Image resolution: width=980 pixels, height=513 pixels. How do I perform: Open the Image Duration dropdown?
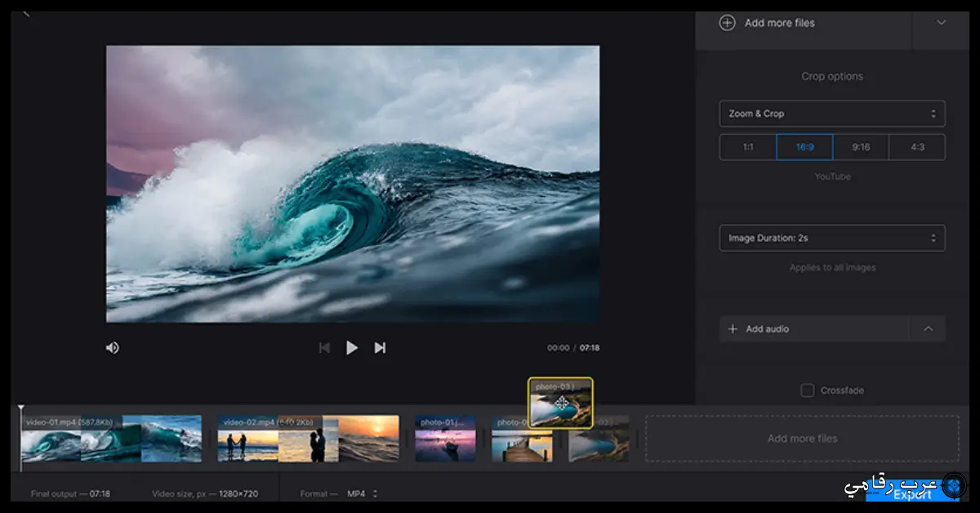point(831,238)
